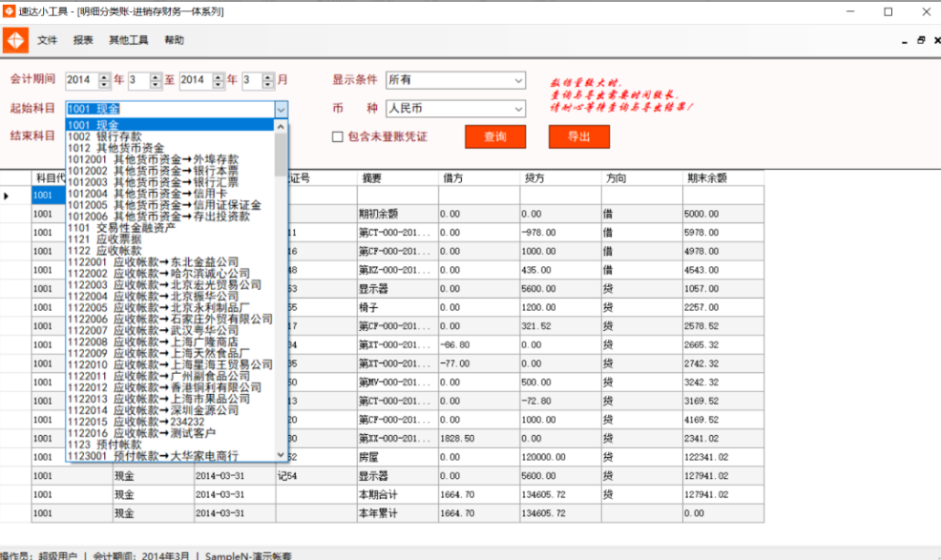Click the 导出 button
Image resolution: width=941 pixels, height=560 pixels.
578,136
